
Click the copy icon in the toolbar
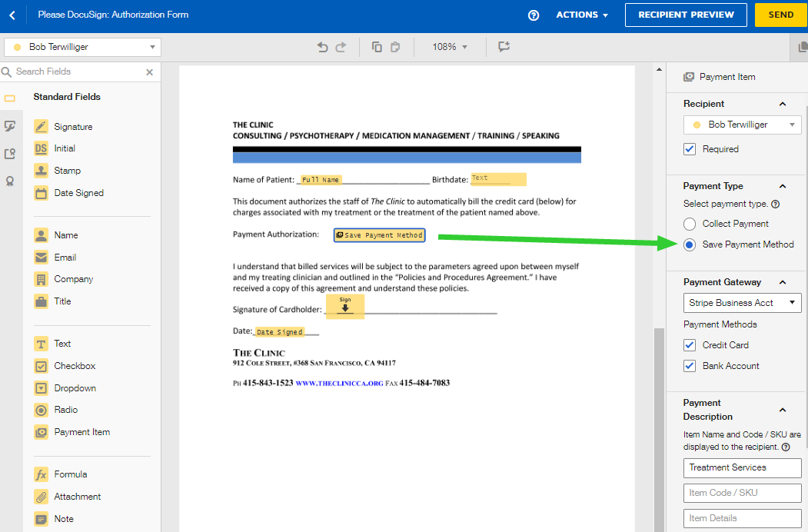coord(377,47)
